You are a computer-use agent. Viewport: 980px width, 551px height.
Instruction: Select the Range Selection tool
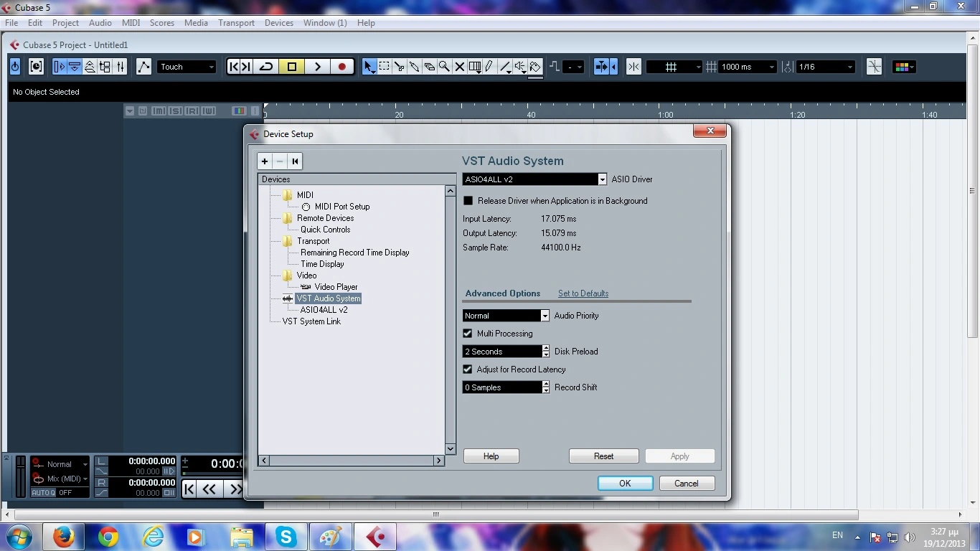pos(384,67)
